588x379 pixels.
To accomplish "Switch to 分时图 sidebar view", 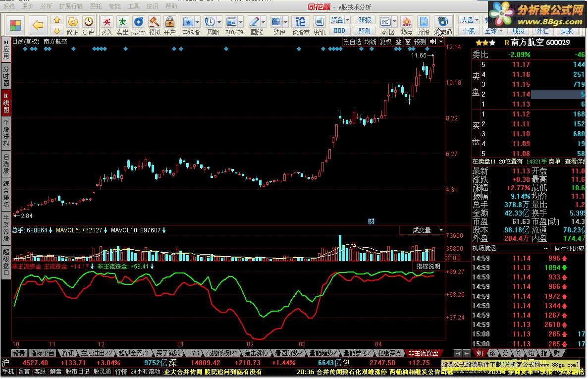I will coord(6,76).
